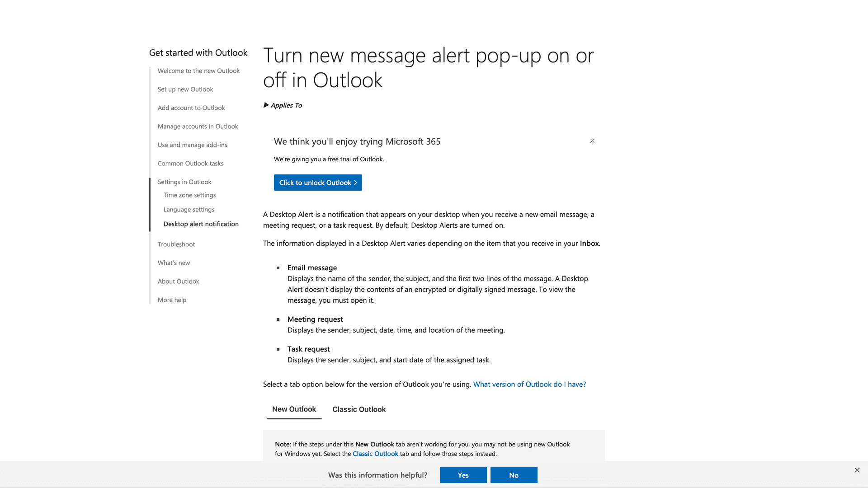Viewport: 868px width, 488px height.
Task: Open Add account to Outlook topic
Action: [191, 108]
